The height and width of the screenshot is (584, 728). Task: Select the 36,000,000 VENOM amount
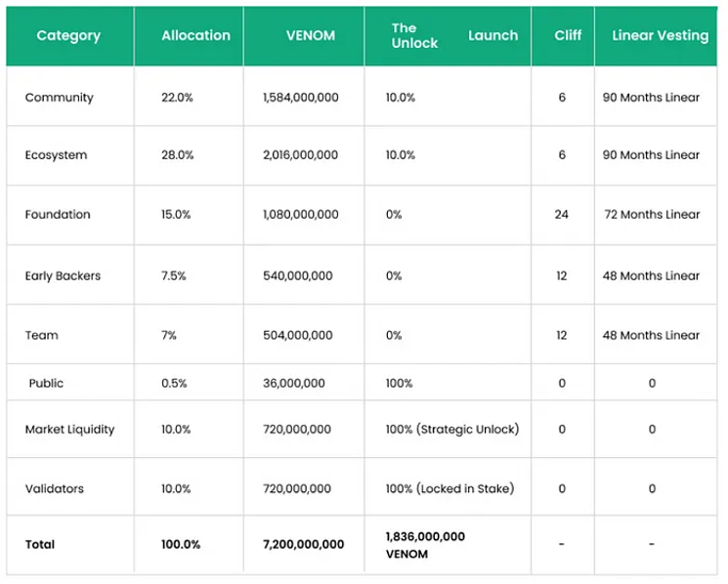(x=294, y=383)
